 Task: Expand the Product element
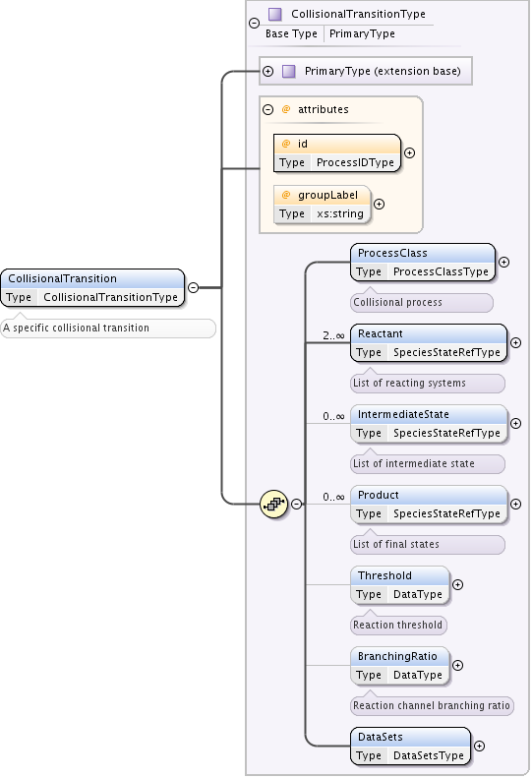tap(515, 504)
